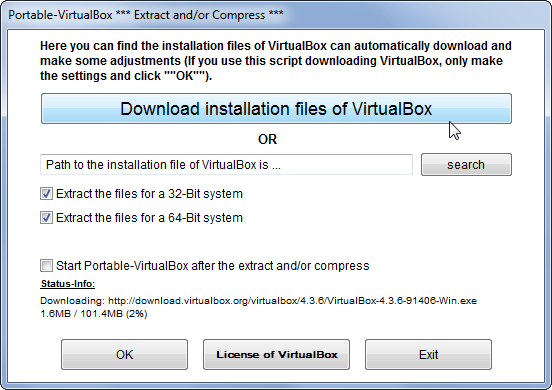Viewport: 552px width, 390px height.
Task: Uncheck the 32-Bit system extraction checkbox
Action: click(46, 194)
